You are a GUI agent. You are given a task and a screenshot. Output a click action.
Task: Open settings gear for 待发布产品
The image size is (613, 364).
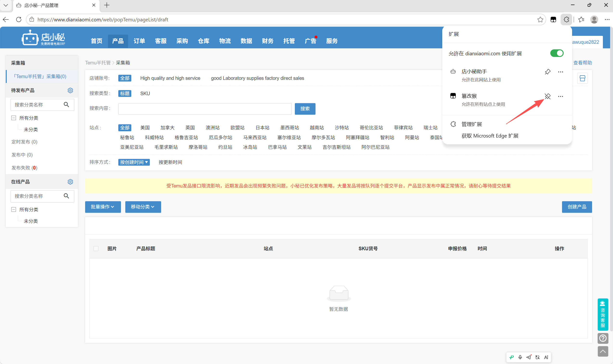point(70,90)
